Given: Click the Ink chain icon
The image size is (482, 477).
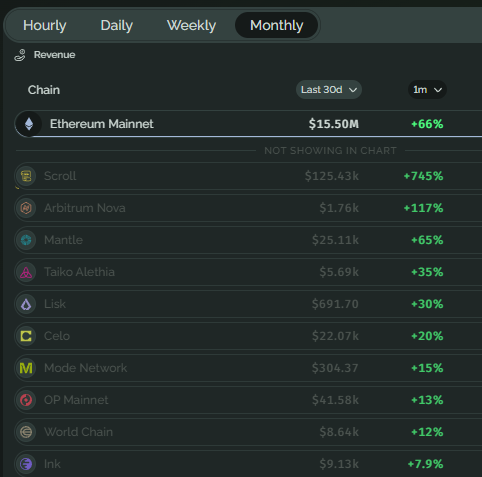Looking at the screenshot, I should pos(26,464).
